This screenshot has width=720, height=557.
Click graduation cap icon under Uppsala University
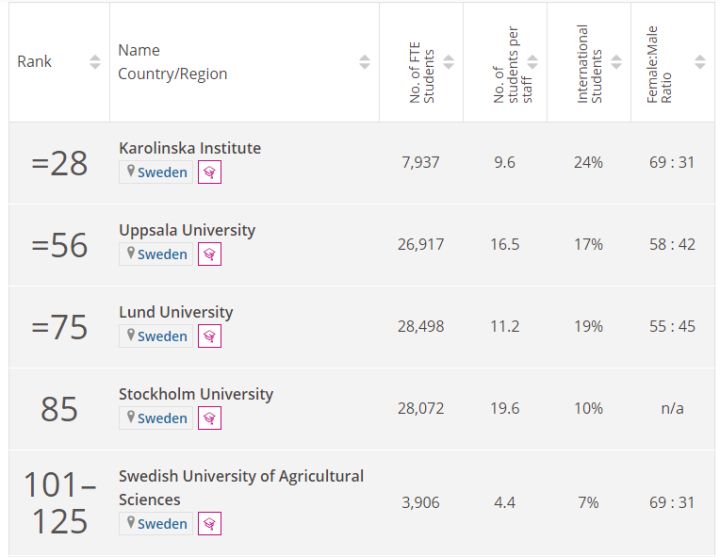[209, 254]
